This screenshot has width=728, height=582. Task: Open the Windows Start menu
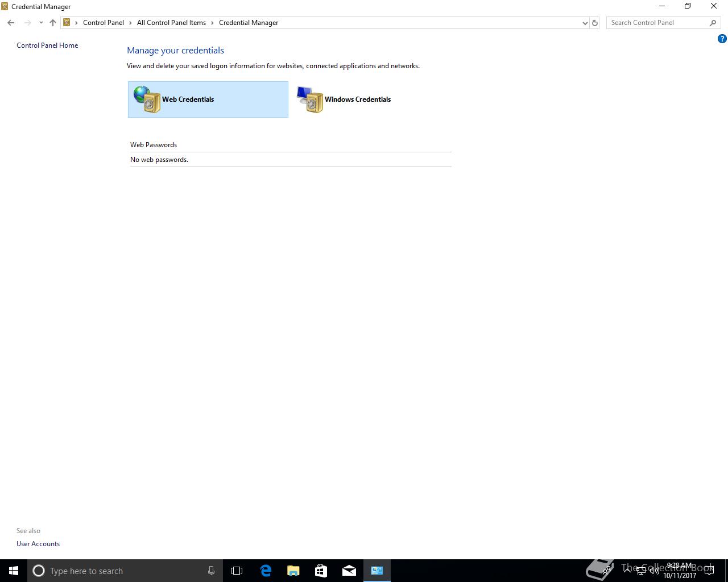coord(14,571)
